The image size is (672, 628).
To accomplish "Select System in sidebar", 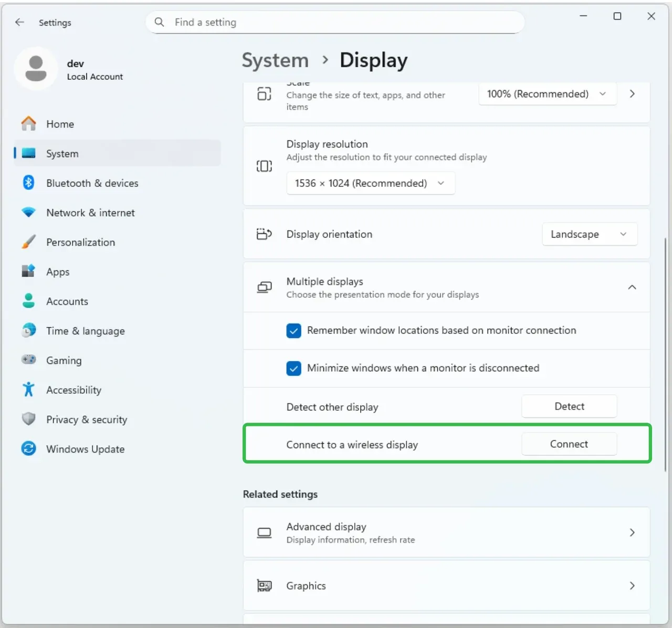I will click(118, 153).
